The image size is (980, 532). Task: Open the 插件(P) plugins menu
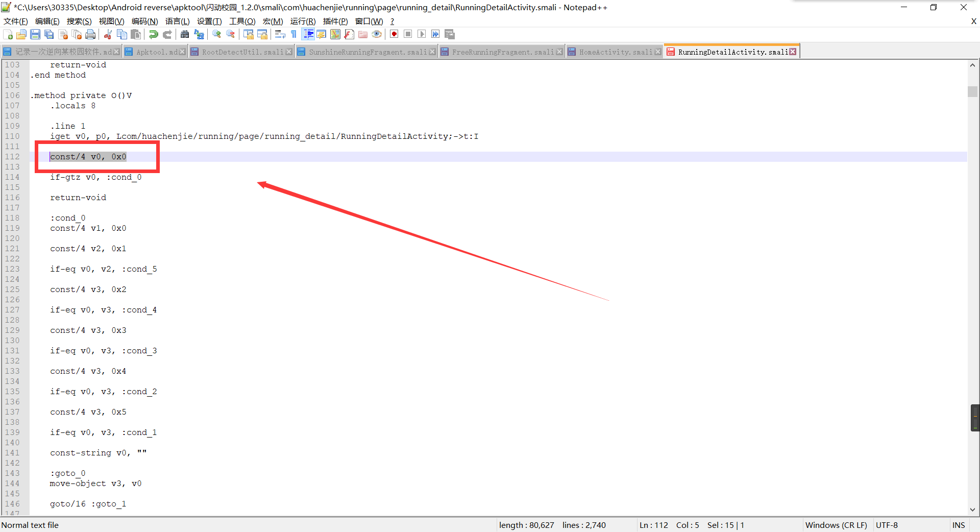click(335, 21)
